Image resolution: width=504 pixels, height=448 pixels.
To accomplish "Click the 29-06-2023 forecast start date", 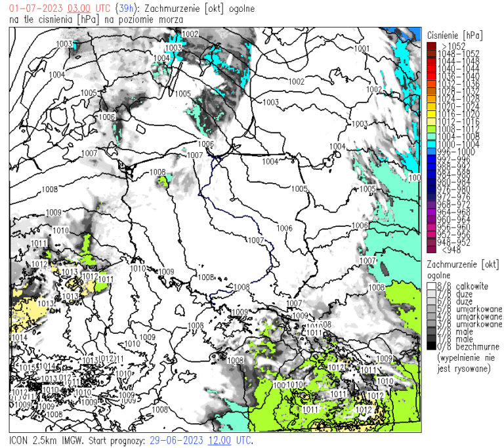I will pyautogui.click(x=177, y=440).
